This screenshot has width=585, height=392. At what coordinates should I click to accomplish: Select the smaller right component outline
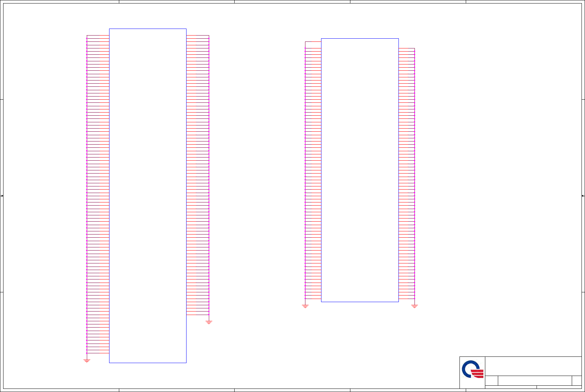(x=360, y=170)
